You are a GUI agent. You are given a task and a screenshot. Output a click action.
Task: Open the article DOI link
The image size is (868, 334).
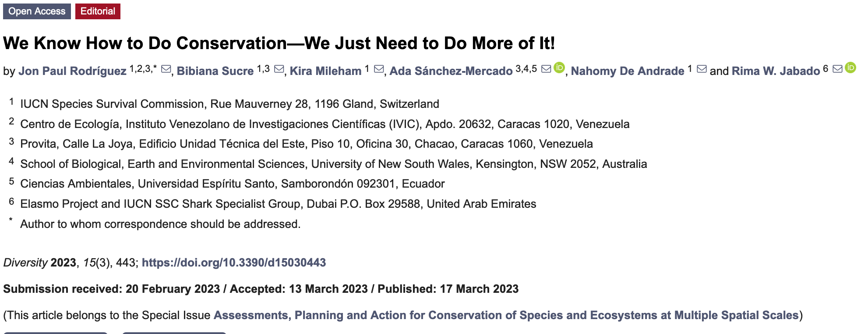pos(233,263)
